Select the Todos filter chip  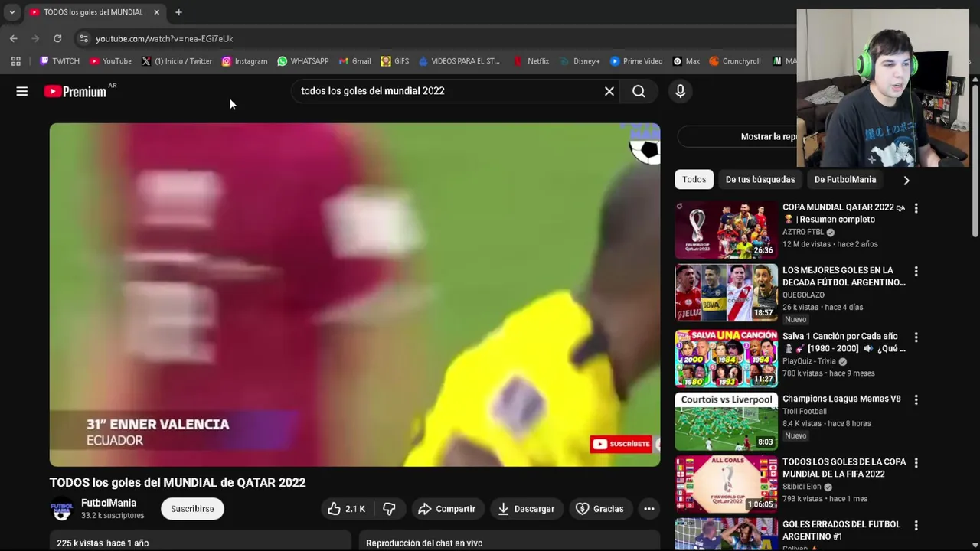pos(694,180)
